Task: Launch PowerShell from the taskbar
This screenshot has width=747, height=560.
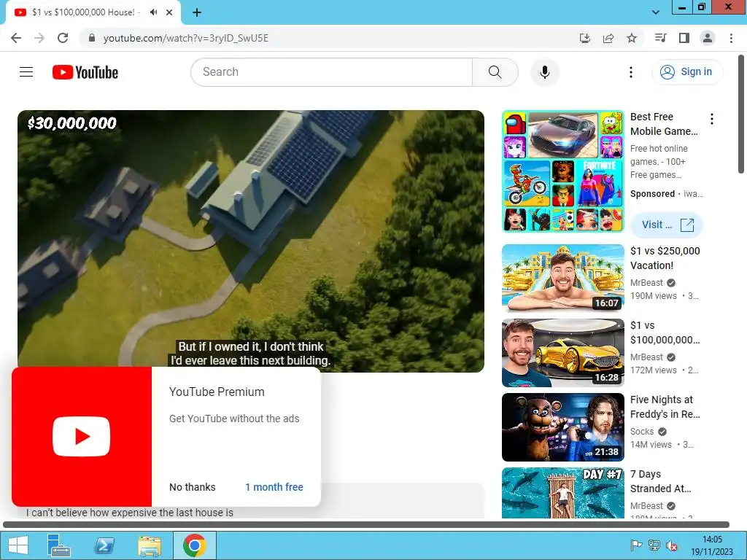Action: point(104,545)
